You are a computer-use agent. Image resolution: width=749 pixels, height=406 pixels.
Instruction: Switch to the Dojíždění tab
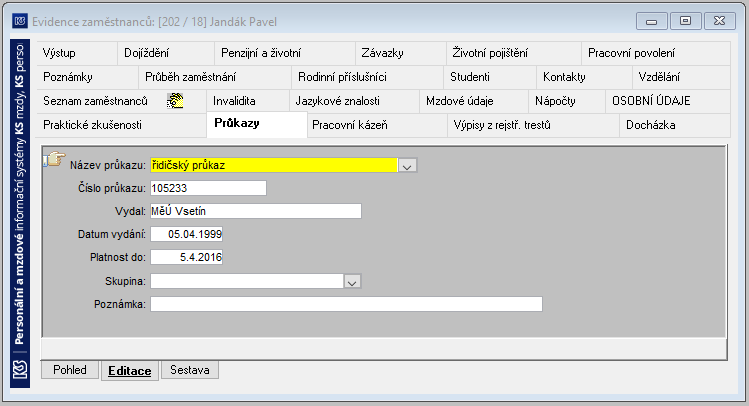[x=166, y=53]
